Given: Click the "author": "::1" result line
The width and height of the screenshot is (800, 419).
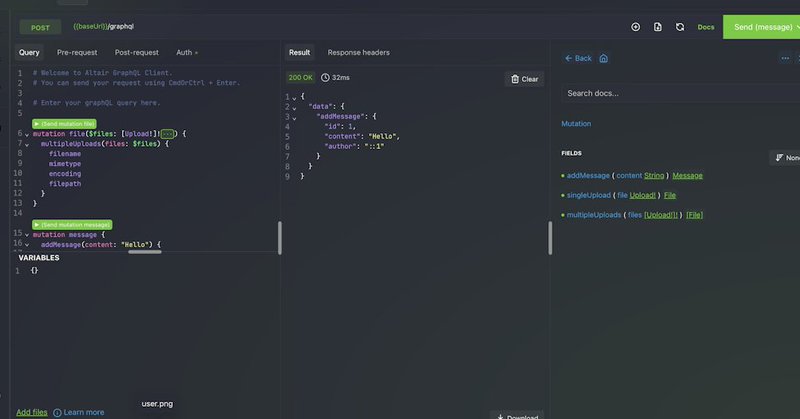Looking at the screenshot, I should [x=354, y=146].
